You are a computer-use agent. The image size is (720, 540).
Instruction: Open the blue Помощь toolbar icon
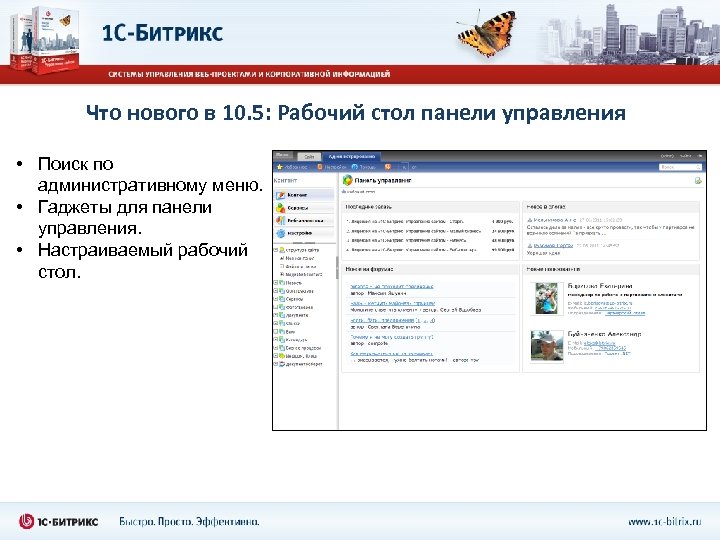[x=354, y=167]
